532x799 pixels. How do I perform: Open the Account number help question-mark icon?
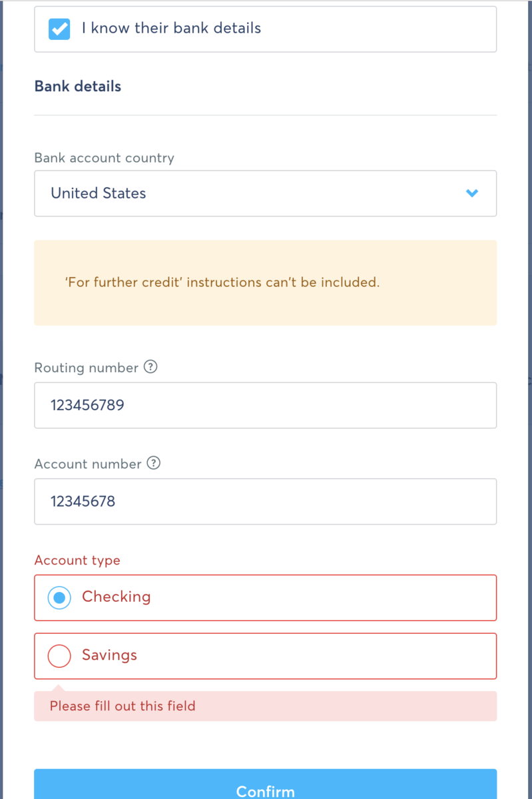(x=154, y=463)
